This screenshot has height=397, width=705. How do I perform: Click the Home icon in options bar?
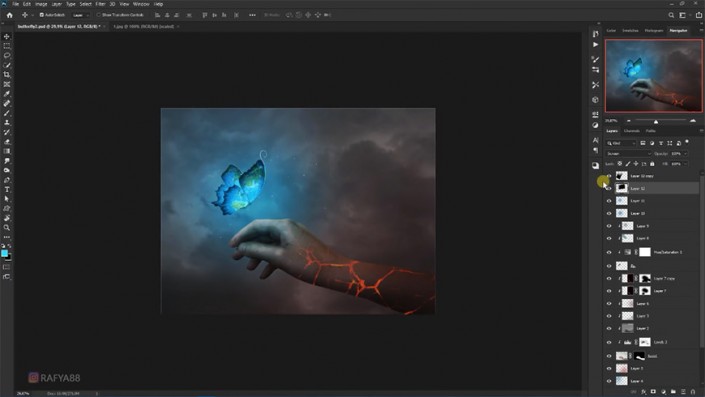(x=9, y=15)
